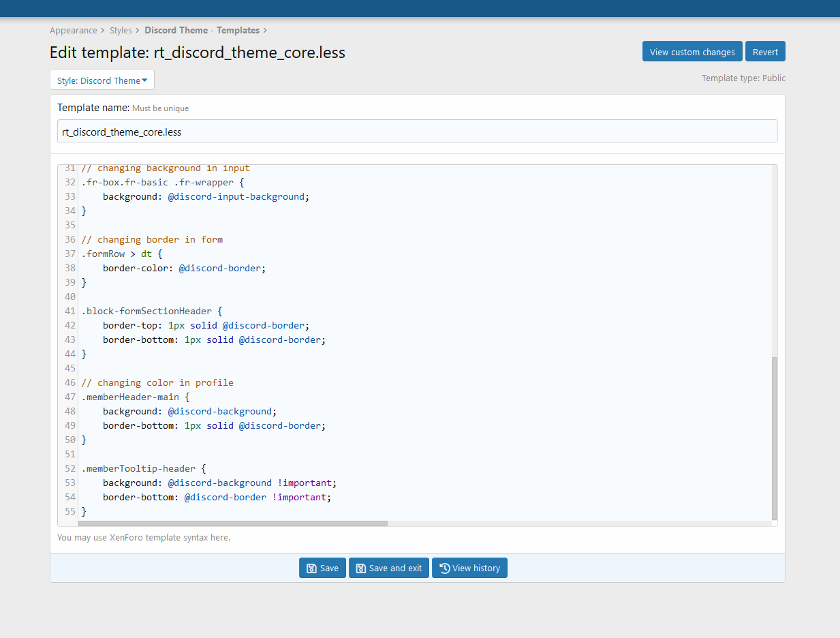Click the floppy disk icon on Save
The height and width of the screenshot is (638, 840).
pos(311,568)
